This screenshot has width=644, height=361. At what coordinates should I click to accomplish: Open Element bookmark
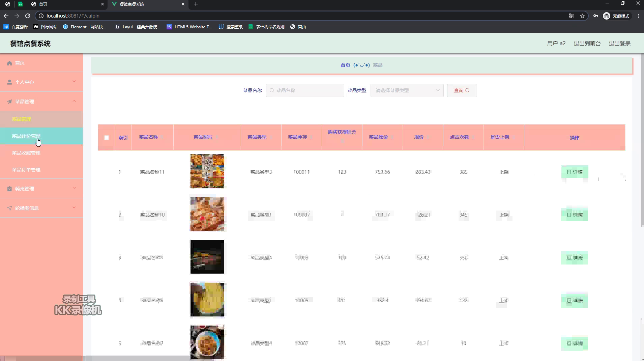(x=85, y=27)
